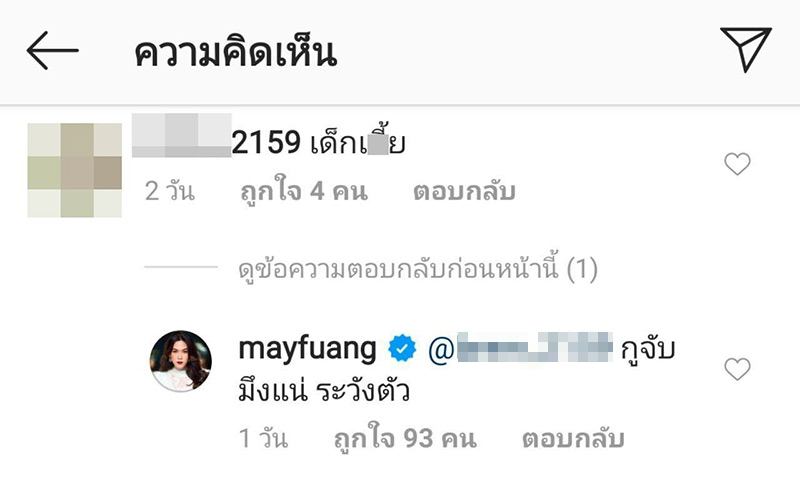The height and width of the screenshot is (492, 800).
Task: Click the ความคิดเห็น header title
Action: (x=236, y=53)
